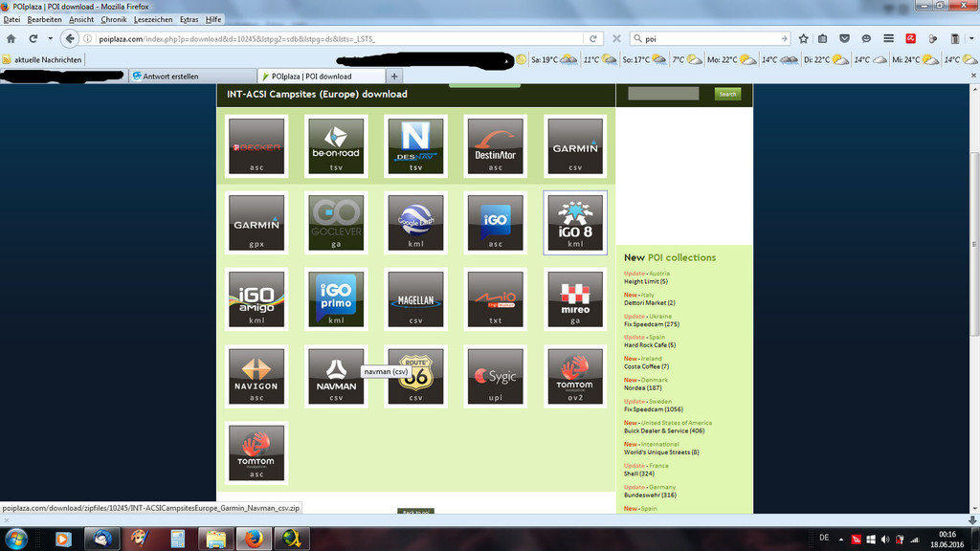Select the be-on-road tsv download tile
This screenshot has width=980, height=551.
click(336, 146)
